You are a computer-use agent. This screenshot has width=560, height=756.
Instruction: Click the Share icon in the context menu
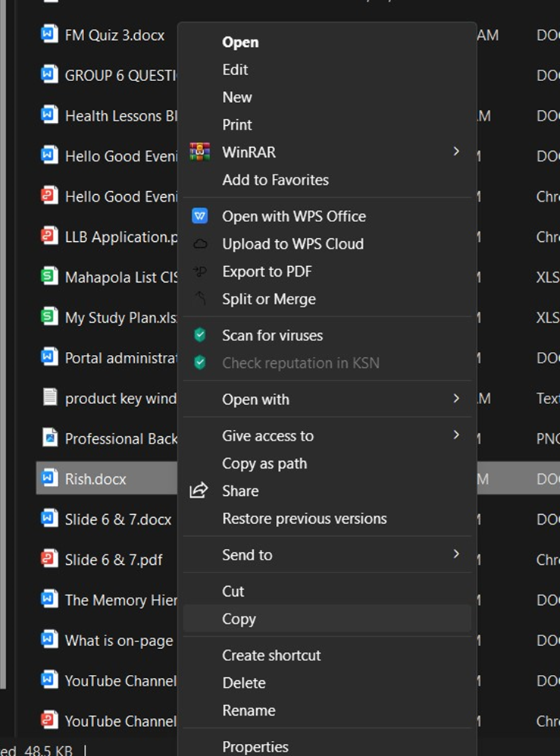click(x=200, y=491)
